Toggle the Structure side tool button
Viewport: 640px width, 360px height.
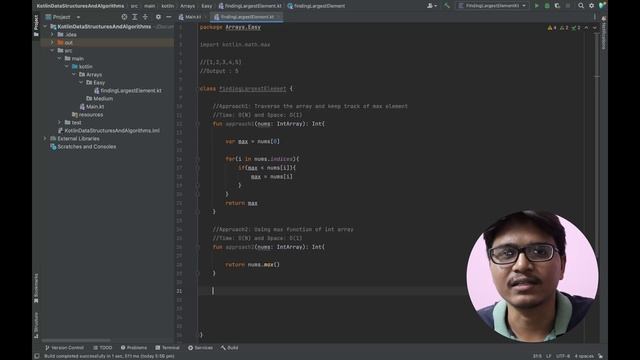[x=36, y=325]
